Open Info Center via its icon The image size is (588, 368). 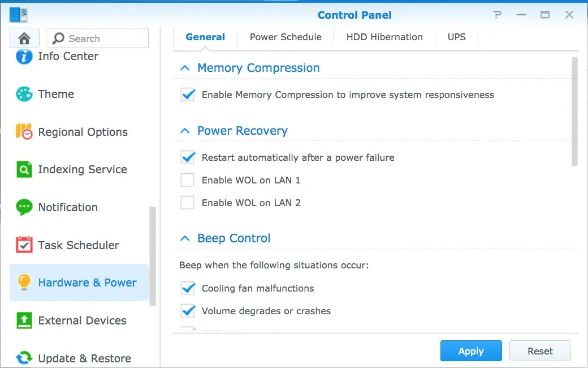pos(24,56)
